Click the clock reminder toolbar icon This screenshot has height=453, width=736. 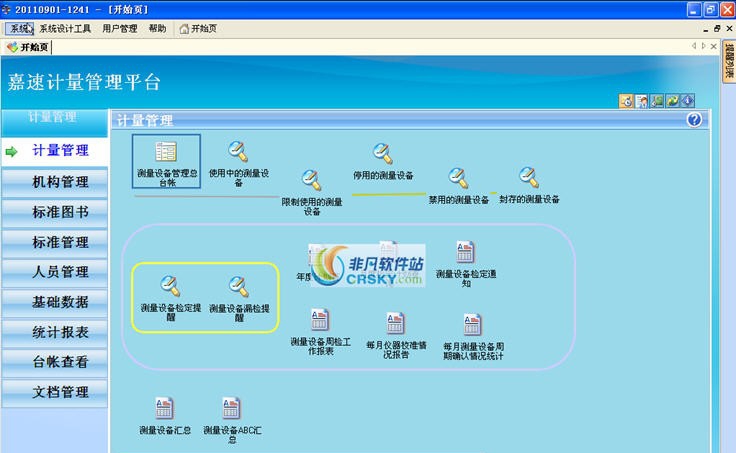[626, 101]
